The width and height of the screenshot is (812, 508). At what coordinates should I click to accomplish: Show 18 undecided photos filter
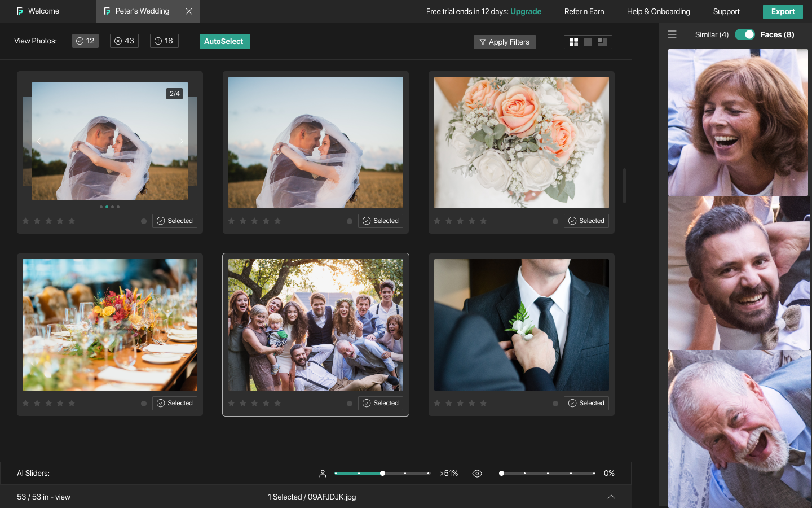164,41
